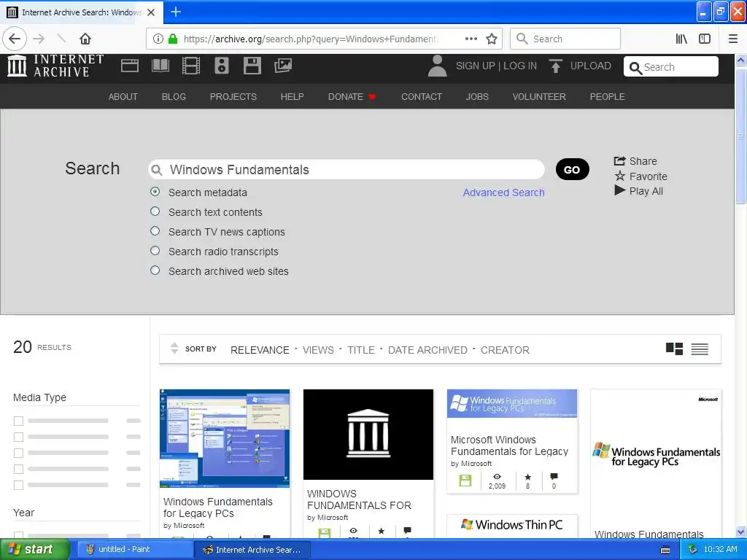Toggle sort direction arrows
Viewport: 747px width, 560px height.
point(174,349)
